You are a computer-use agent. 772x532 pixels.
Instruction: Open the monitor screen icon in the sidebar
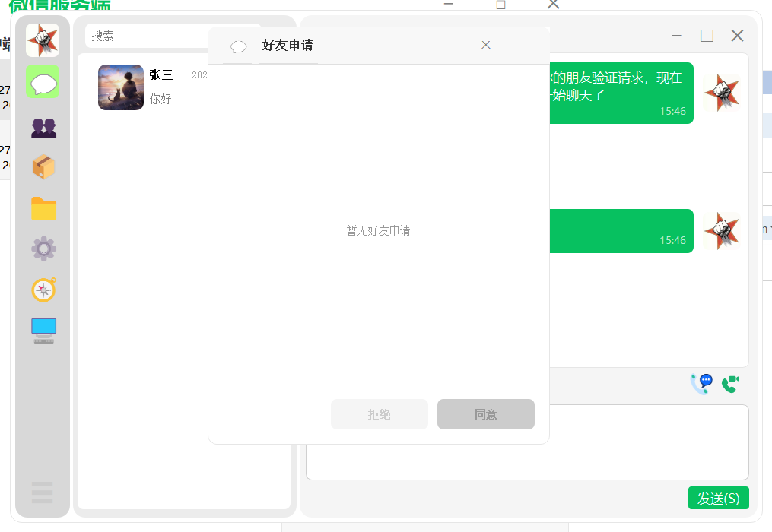click(42, 329)
